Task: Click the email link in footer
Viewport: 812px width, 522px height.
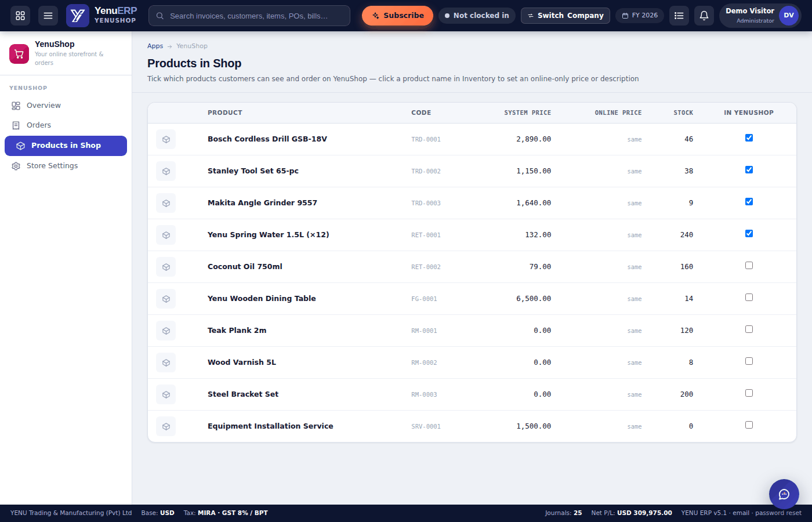Action: [x=741, y=513]
